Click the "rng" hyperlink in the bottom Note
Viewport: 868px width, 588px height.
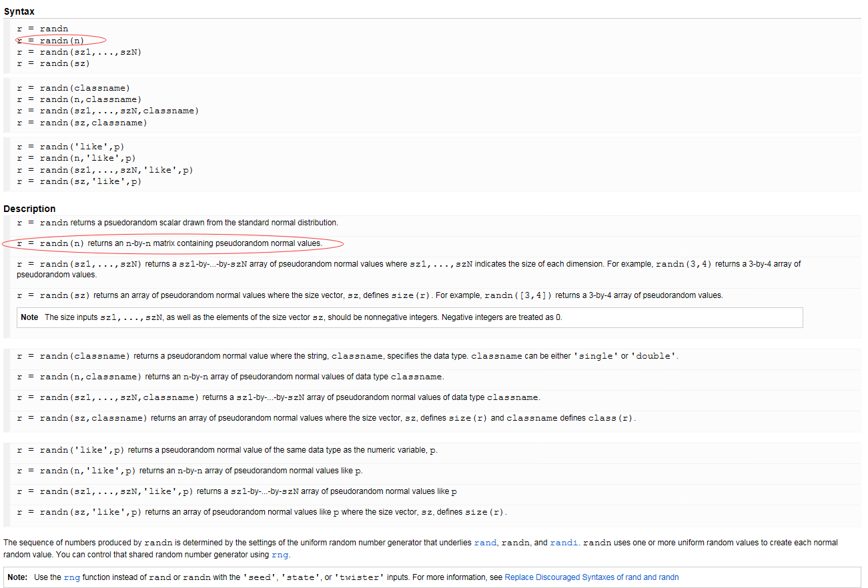click(71, 577)
